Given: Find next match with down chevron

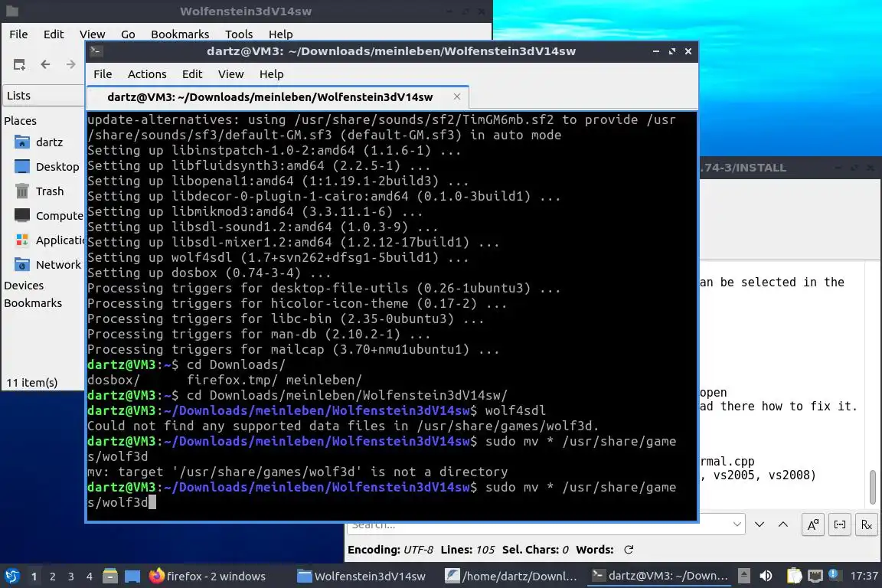Looking at the screenshot, I should click(759, 524).
